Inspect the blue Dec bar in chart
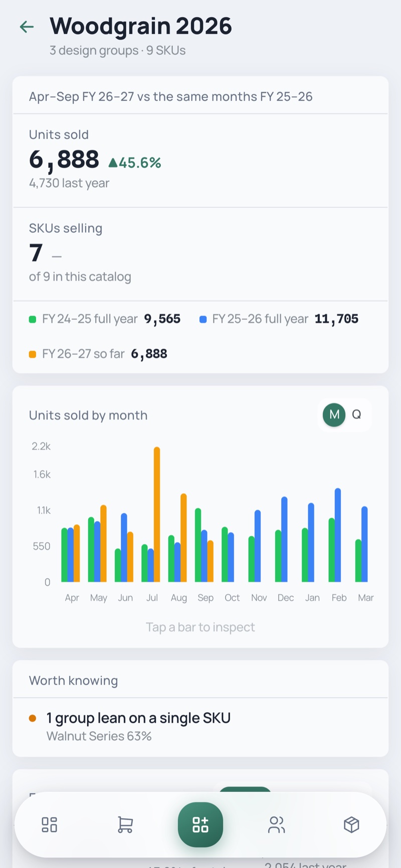 coord(284,539)
